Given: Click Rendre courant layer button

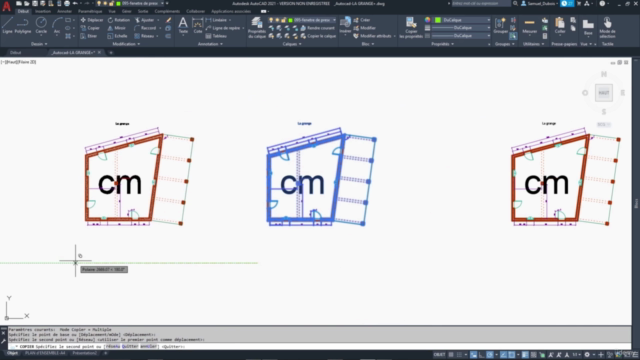Looking at the screenshot, I should 318,28.
